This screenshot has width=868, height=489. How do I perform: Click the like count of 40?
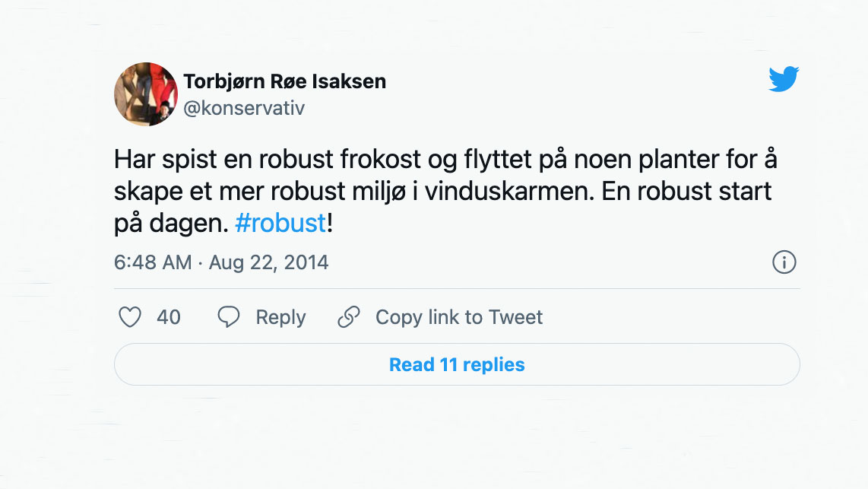169,317
